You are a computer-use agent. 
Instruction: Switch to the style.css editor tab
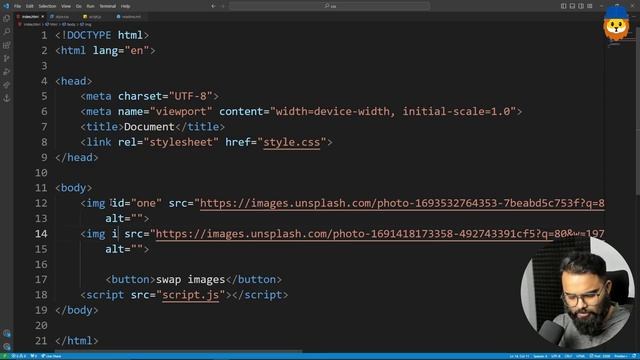pyautogui.click(x=61, y=17)
